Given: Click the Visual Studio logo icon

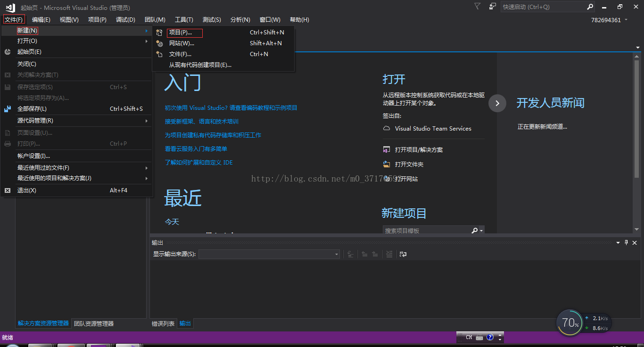Looking at the screenshot, I should pos(10,8).
